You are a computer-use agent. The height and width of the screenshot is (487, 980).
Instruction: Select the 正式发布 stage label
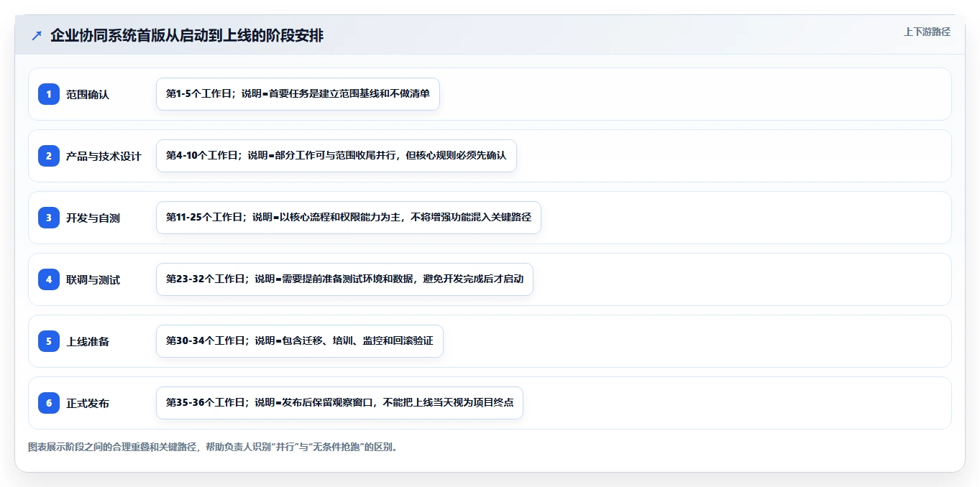(x=88, y=403)
